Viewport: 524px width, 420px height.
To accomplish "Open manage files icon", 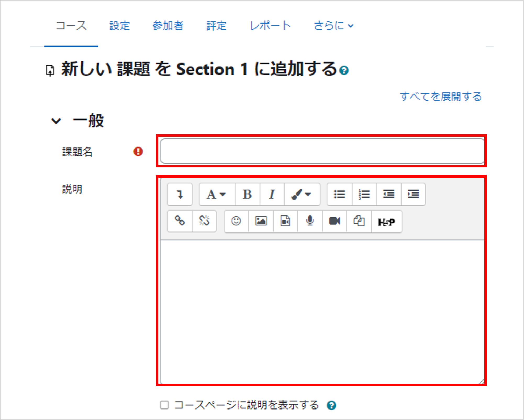I will 359,221.
